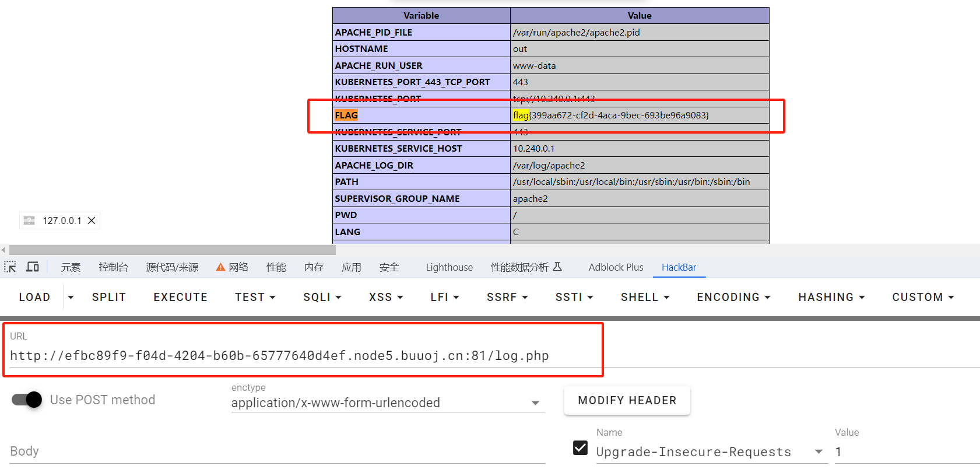Click the APACHE_PID_FILE variable cell
Image resolution: width=980 pixels, height=469 pixels.
(x=421, y=32)
